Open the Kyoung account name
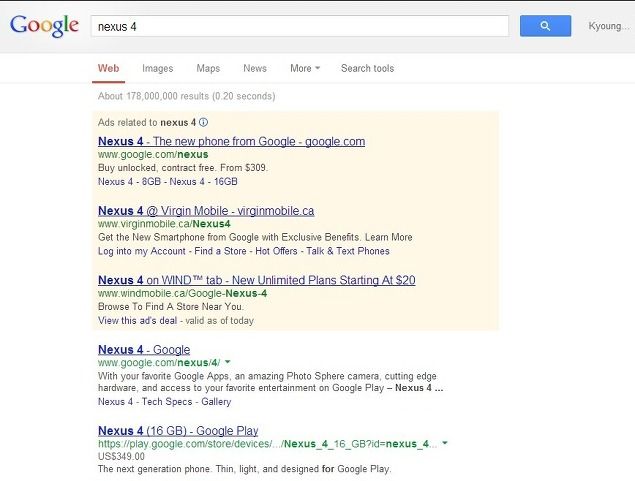Viewport: 635px width, 481px height. coord(608,26)
